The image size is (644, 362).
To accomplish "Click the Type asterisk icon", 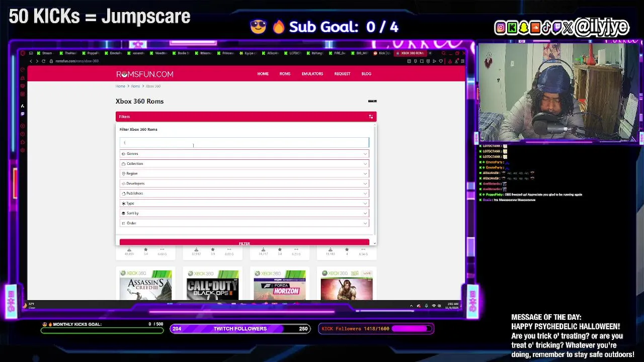I will [123, 203].
